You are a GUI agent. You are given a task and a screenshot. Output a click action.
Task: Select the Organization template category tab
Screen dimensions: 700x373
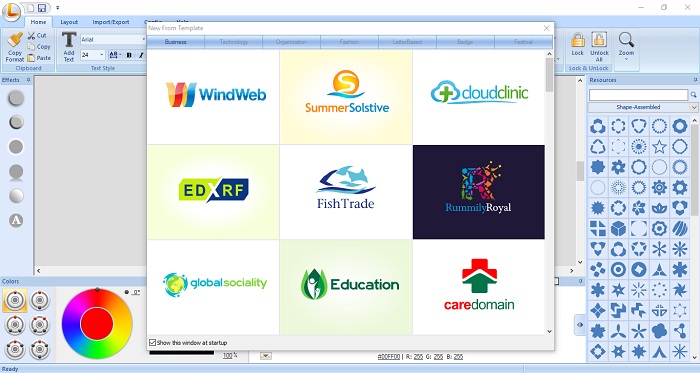[x=291, y=42]
